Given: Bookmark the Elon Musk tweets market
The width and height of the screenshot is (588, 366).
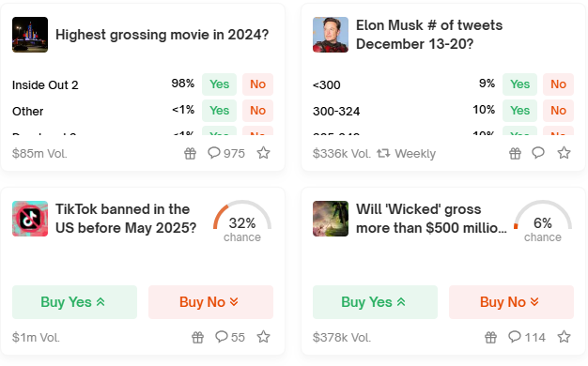Looking at the screenshot, I should pyautogui.click(x=564, y=153).
